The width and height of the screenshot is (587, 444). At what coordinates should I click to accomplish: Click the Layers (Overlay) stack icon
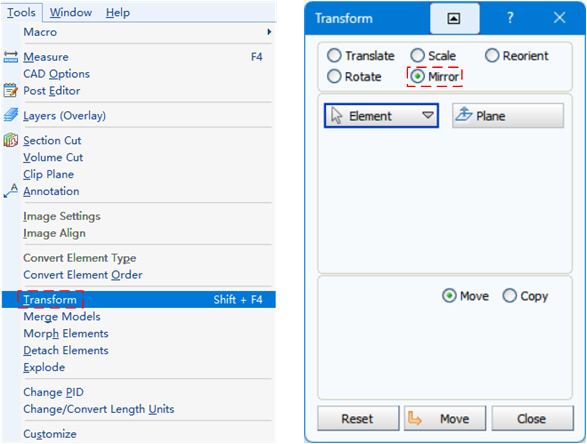tap(10, 115)
